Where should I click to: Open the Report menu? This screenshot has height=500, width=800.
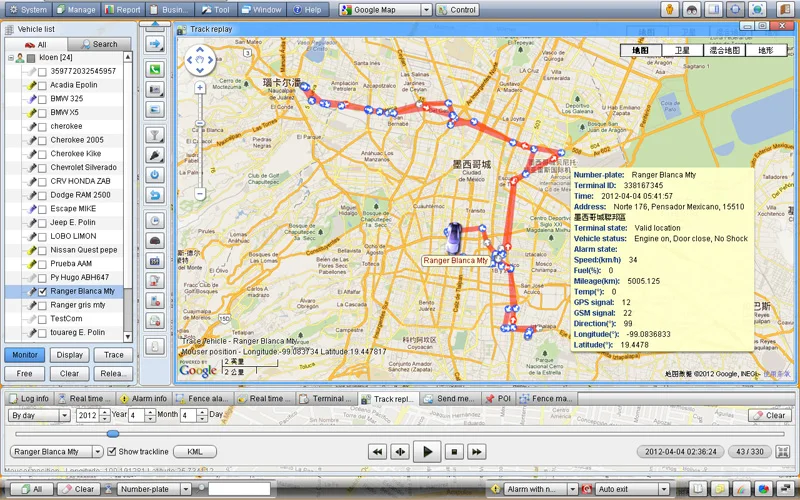[x=121, y=10]
